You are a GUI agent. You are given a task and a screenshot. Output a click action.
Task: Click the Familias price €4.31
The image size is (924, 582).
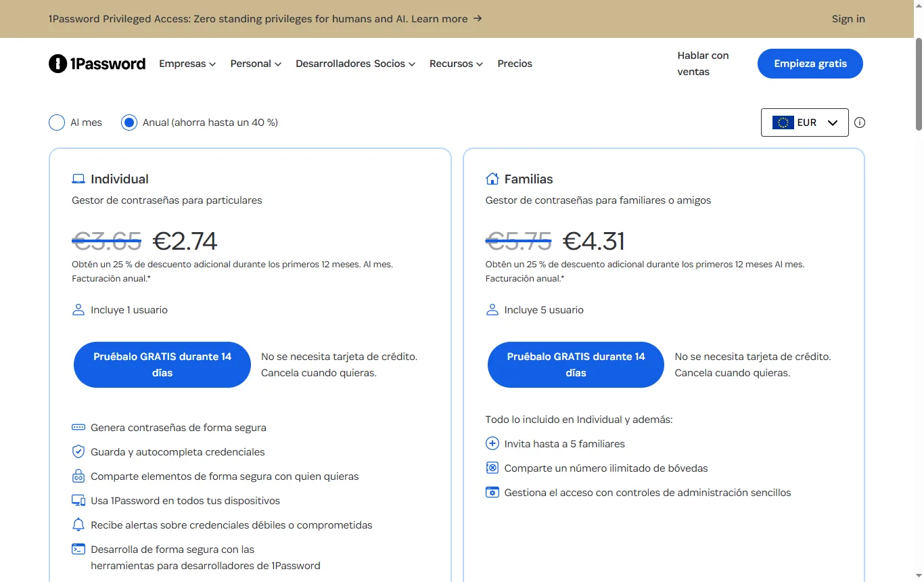(594, 241)
